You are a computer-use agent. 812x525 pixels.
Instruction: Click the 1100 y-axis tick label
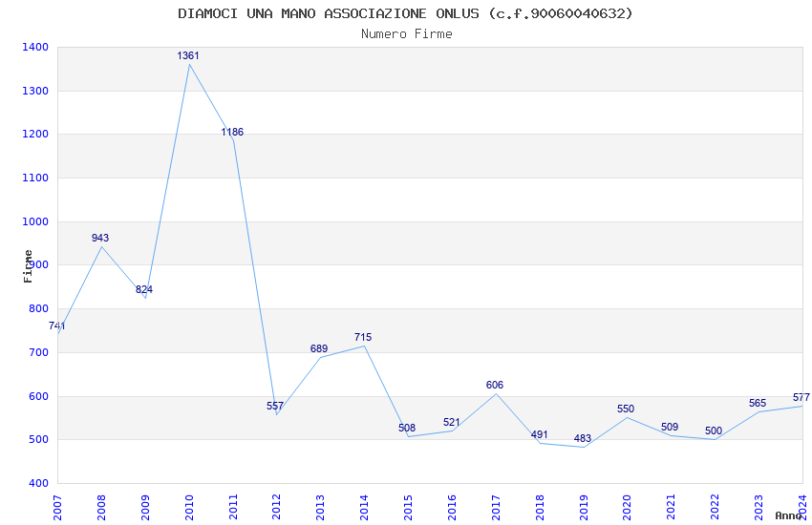[35, 178]
